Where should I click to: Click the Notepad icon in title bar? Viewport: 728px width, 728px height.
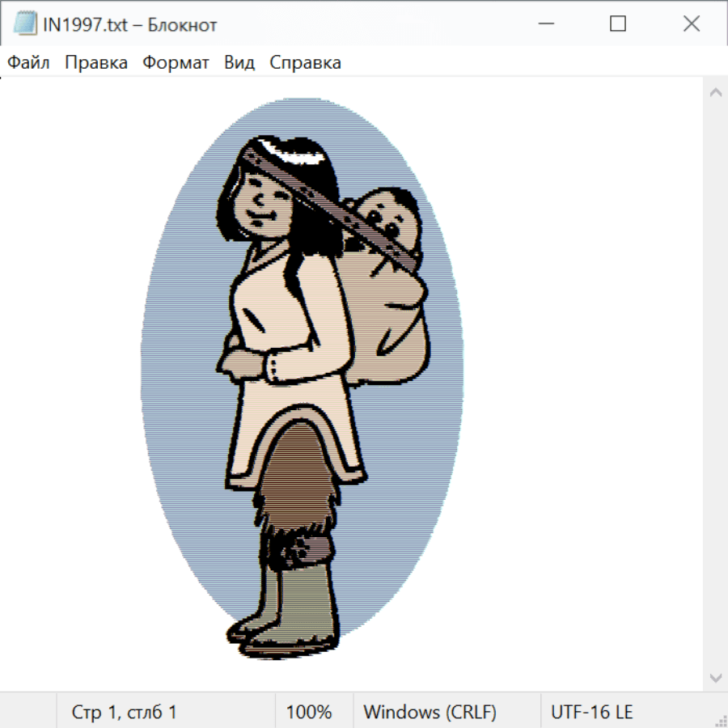coord(25,24)
